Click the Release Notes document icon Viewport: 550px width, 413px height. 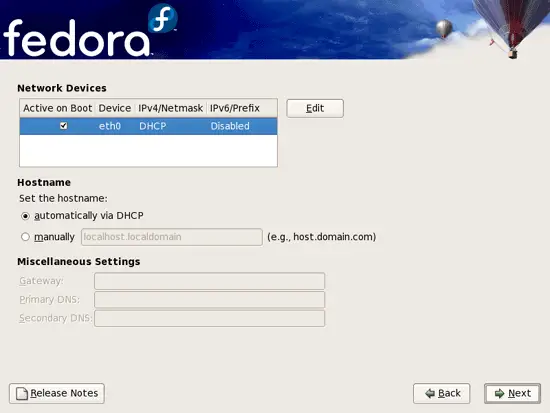(x=22, y=394)
